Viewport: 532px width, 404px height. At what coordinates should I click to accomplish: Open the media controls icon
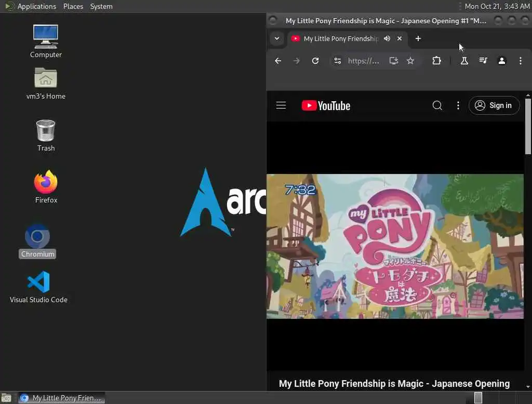coord(483,61)
